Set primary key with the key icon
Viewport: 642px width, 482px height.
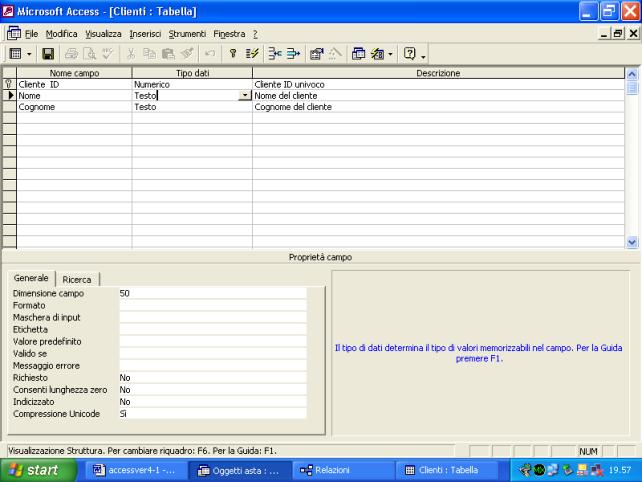click(x=233, y=54)
